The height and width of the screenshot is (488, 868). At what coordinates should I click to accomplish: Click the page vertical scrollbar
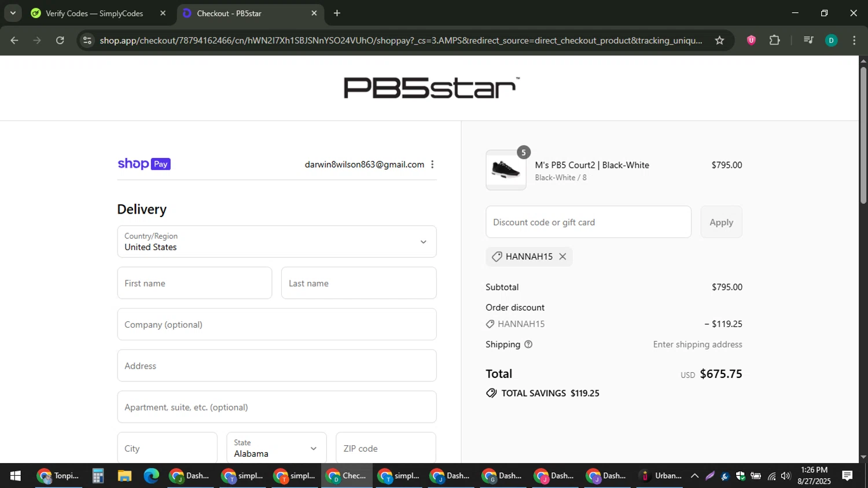[863, 135]
